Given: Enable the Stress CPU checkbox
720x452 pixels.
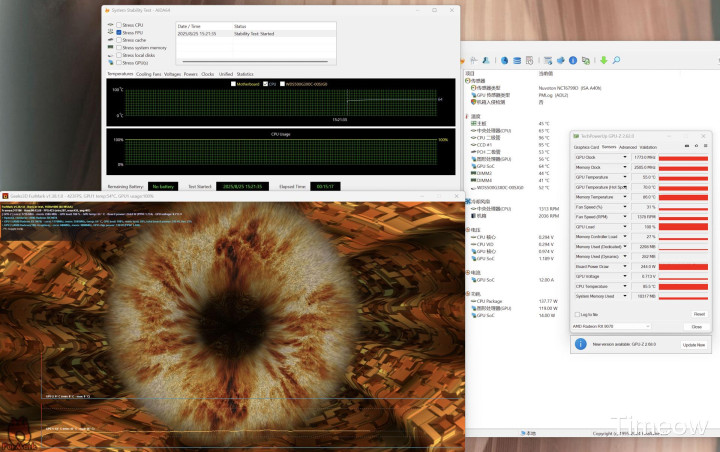Looking at the screenshot, I should tap(118, 24).
